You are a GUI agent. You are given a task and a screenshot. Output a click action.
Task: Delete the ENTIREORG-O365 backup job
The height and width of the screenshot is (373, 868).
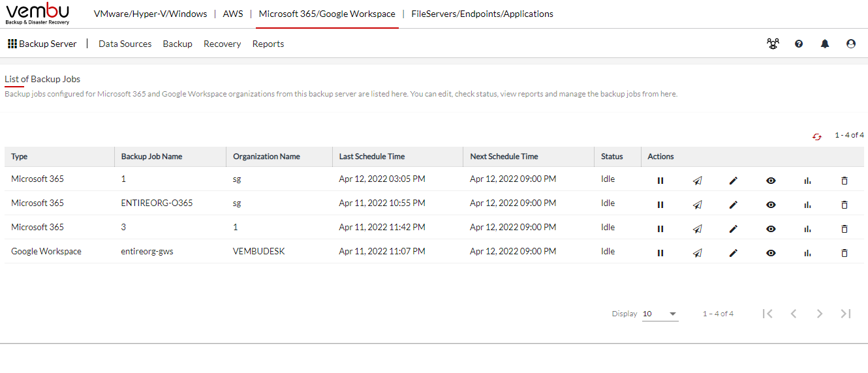pos(845,205)
